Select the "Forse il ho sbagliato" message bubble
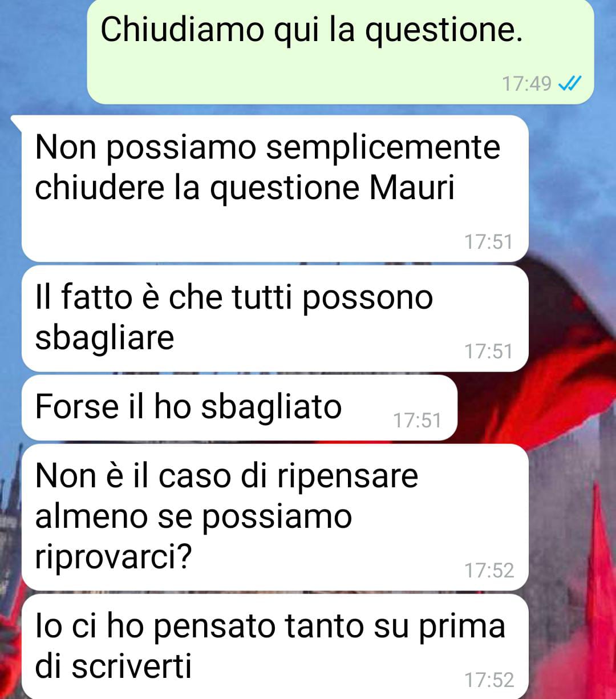Image resolution: width=616 pixels, height=699 pixels. (x=240, y=407)
